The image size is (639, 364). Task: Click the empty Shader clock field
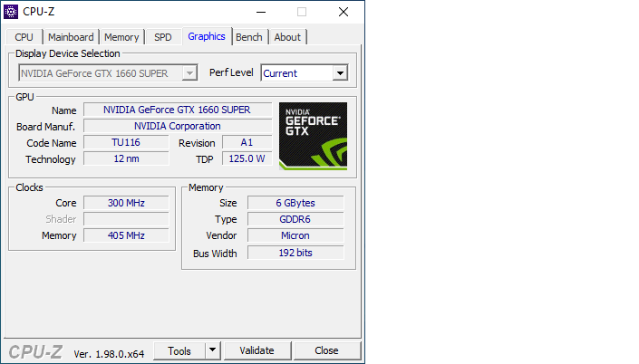click(126, 219)
